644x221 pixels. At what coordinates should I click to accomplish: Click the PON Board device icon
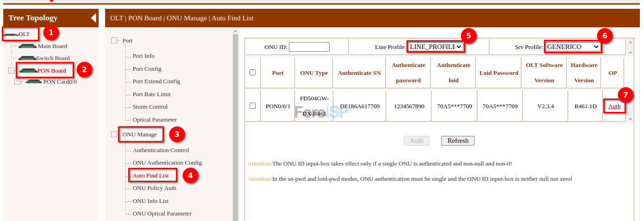pos(28,71)
